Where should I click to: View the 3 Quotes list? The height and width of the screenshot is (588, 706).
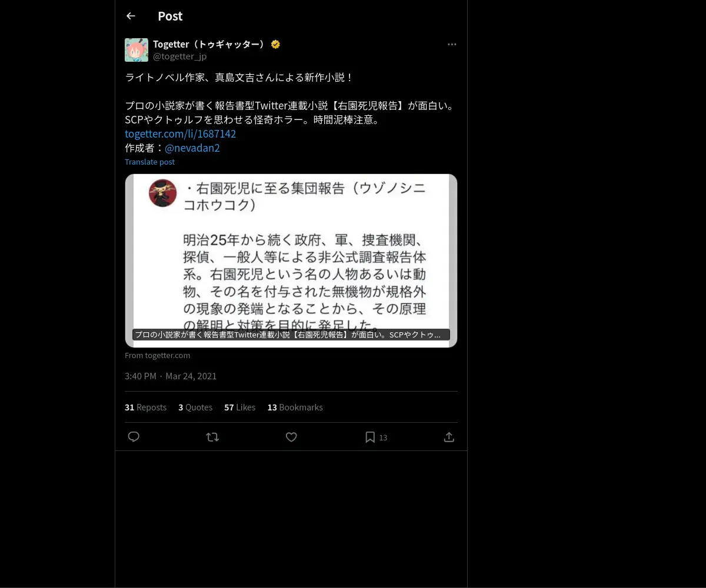point(195,407)
